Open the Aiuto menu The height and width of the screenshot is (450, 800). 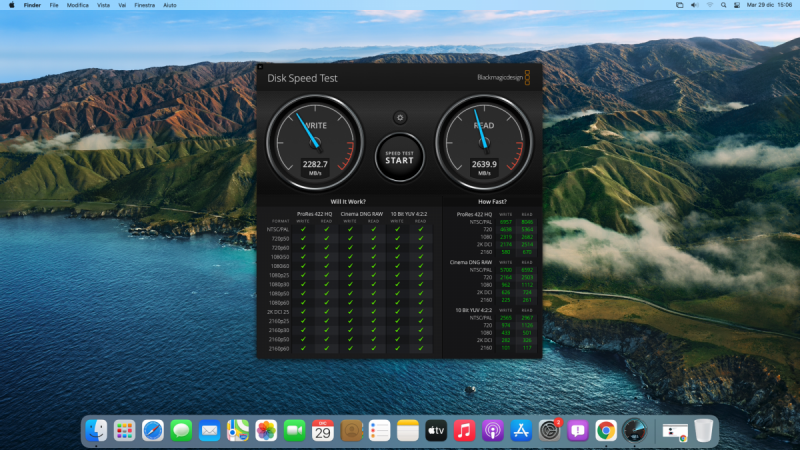[x=170, y=5]
